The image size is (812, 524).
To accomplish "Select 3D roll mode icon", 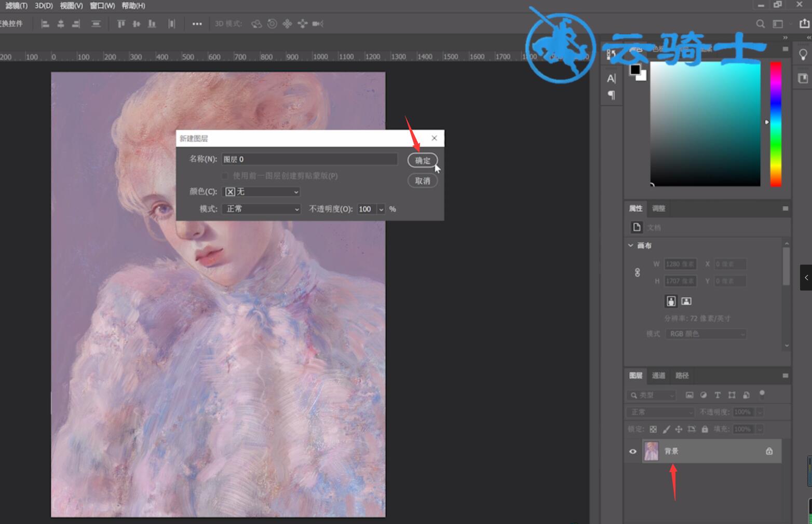I will (x=272, y=24).
